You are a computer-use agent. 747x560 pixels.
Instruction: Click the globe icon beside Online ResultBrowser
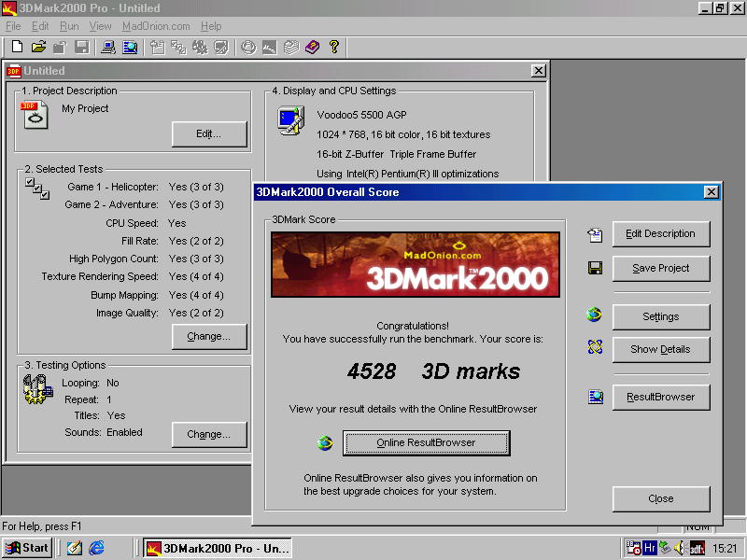[325, 442]
